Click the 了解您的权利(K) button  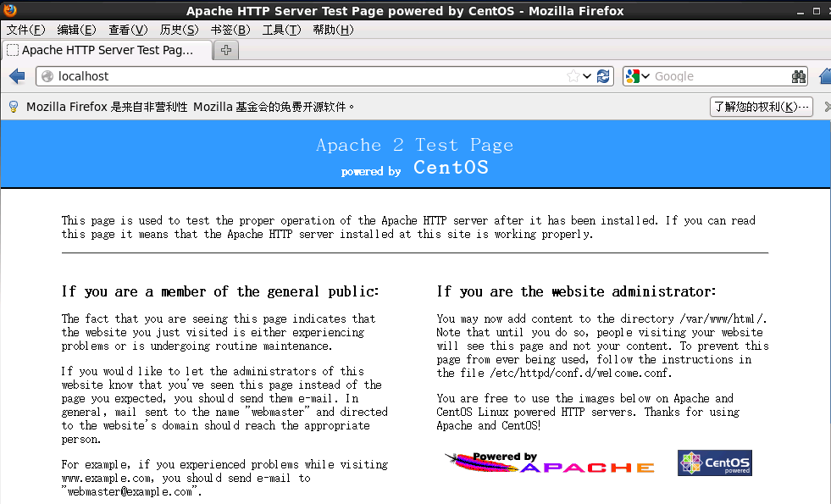click(761, 107)
